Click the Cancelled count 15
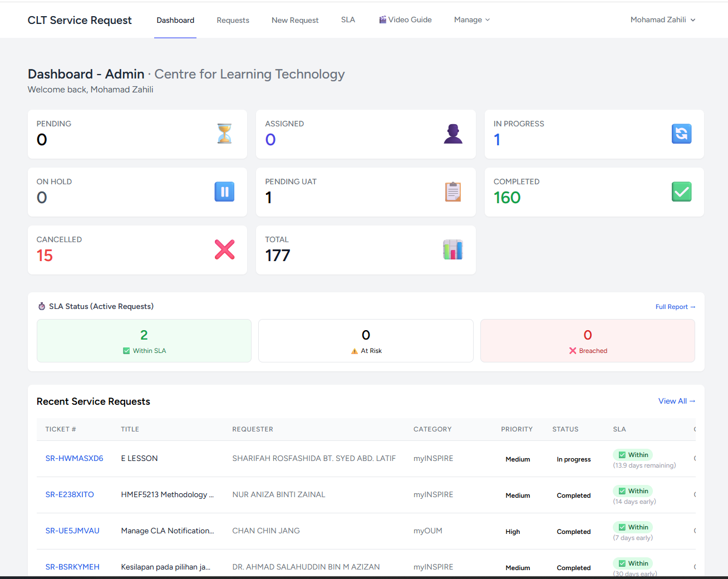The height and width of the screenshot is (579, 728). (x=45, y=256)
